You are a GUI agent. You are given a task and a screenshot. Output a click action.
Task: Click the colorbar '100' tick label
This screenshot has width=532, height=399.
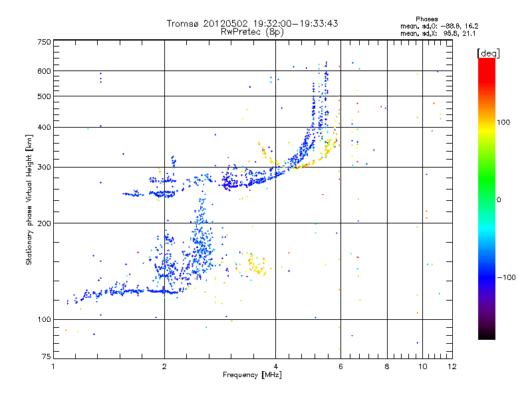pos(503,122)
